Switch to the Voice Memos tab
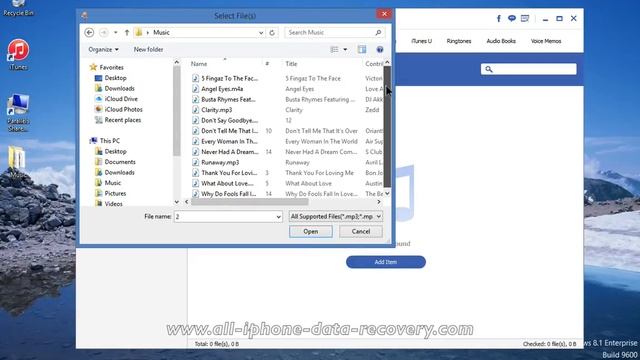This screenshot has height=360, width=640. point(546,41)
